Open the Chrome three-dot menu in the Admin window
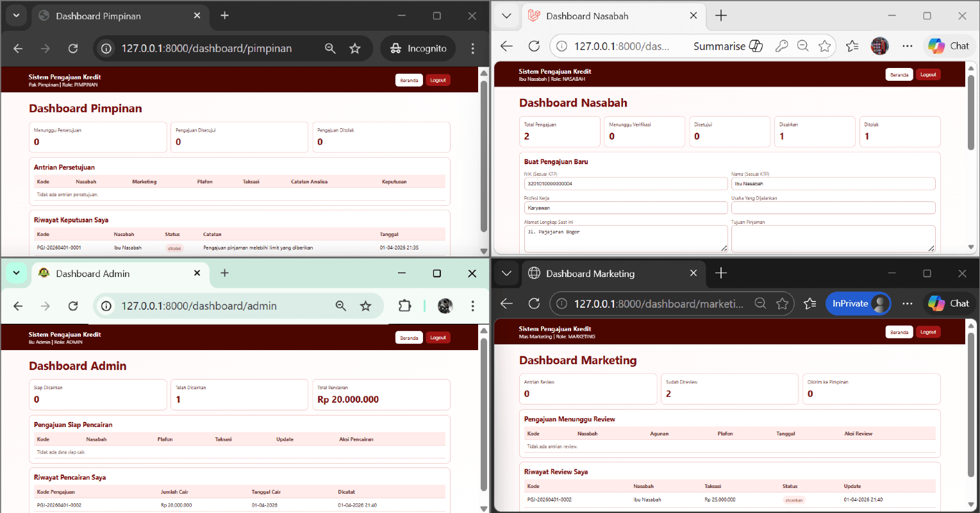This screenshot has height=513, width=980. pos(472,306)
